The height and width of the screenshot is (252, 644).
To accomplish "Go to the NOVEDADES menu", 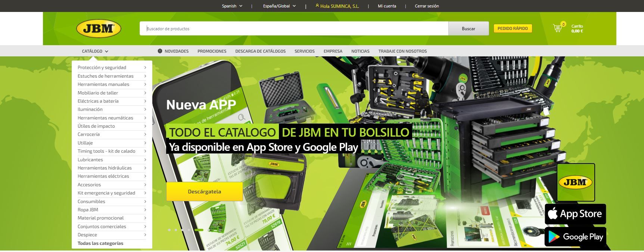I will [x=173, y=51].
